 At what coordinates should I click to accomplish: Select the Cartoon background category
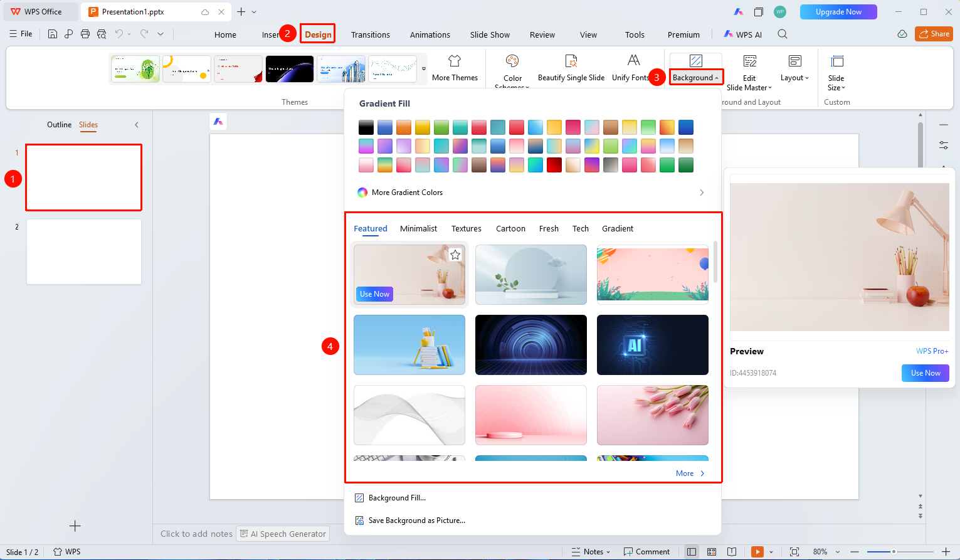click(510, 228)
